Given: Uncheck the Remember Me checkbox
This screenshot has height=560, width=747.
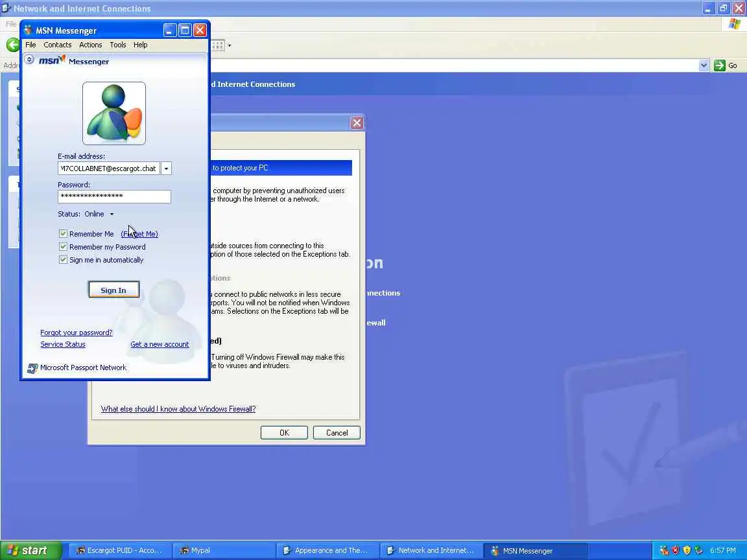Looking at the screenshot, I should pos(63,234).
